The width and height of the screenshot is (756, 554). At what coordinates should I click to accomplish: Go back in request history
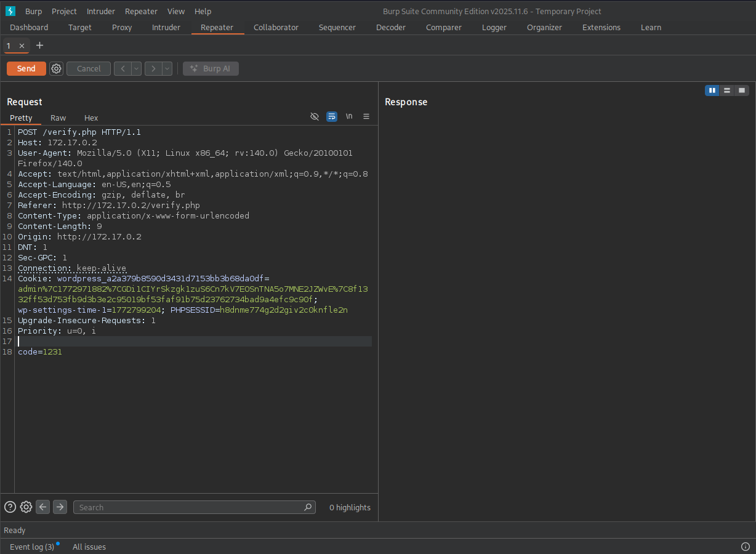click(123, 69)
